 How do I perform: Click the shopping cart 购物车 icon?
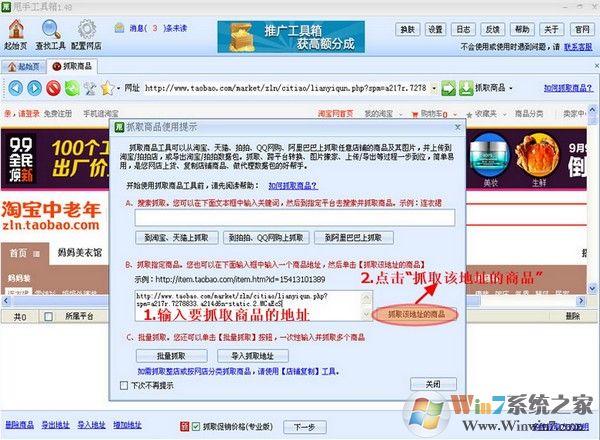[x=415, y=114]
